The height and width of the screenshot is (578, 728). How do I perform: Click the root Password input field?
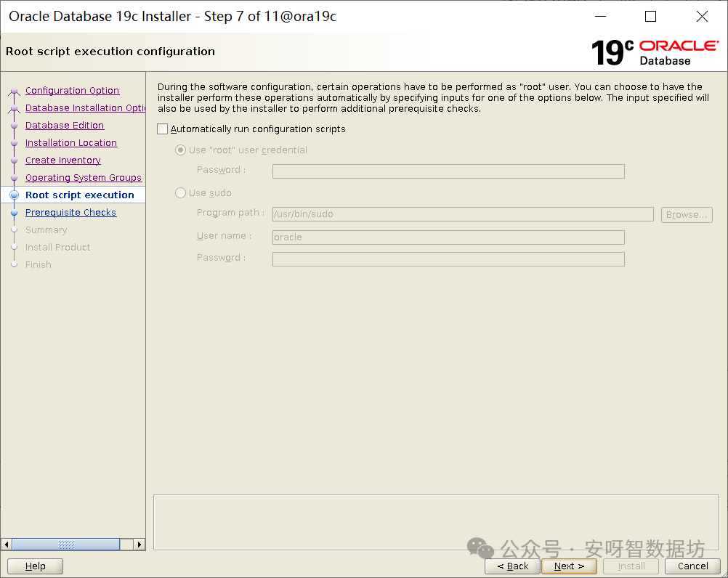448,171
